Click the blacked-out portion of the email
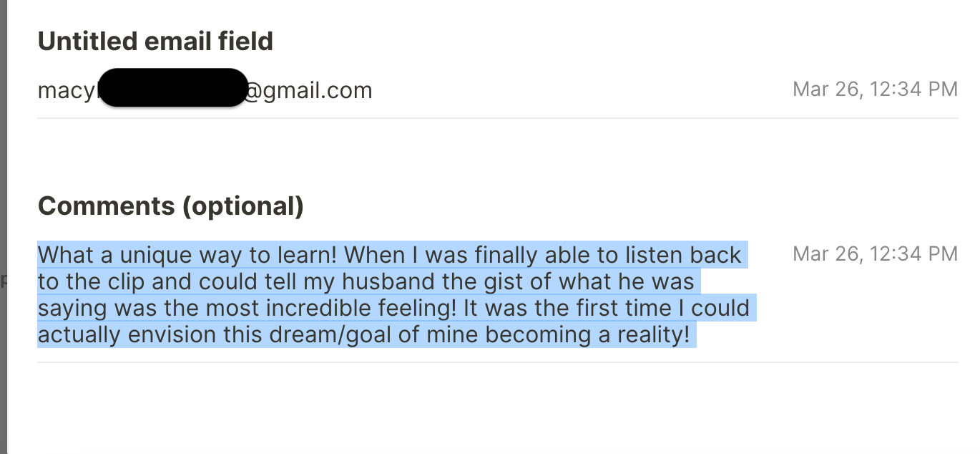The image size is (980, 454). click(x=172, y=88)
